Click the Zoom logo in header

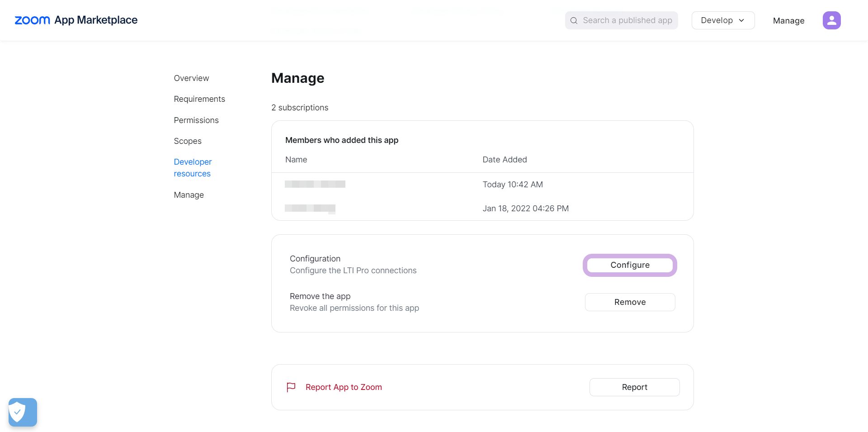click(x=32, y=20)
